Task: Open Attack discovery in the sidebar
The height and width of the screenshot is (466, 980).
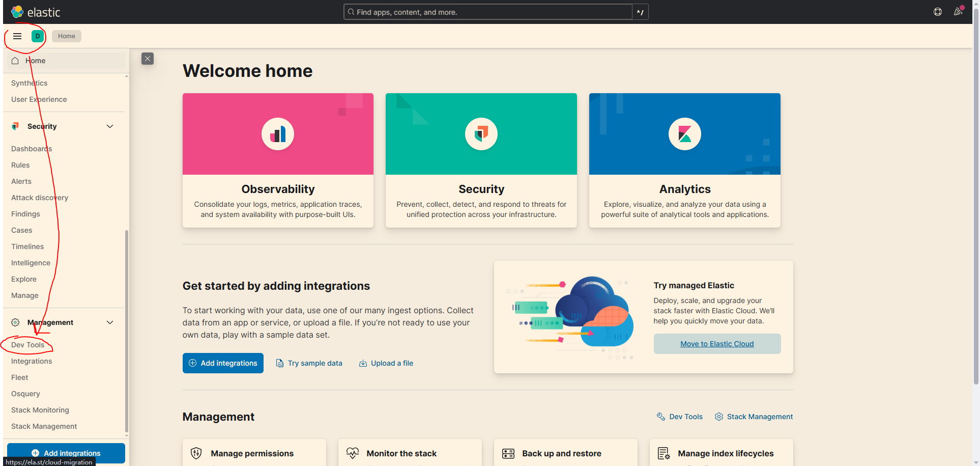Action: [40, 198]
